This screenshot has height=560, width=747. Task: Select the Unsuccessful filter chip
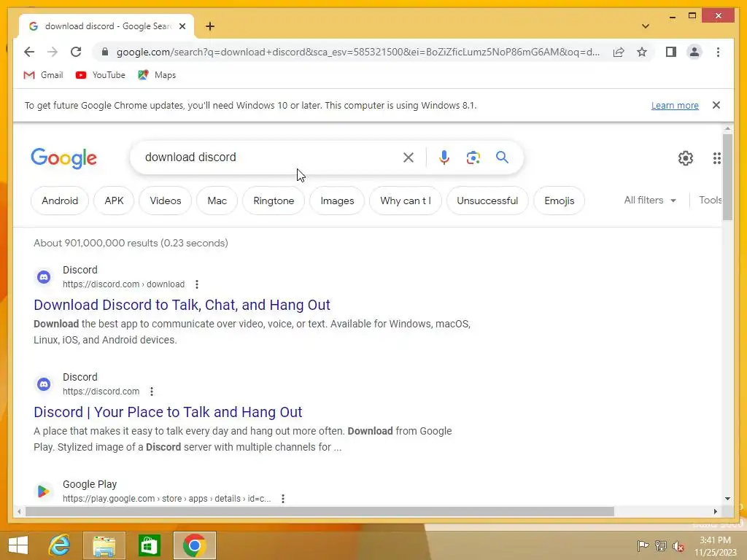pos(487,201)
